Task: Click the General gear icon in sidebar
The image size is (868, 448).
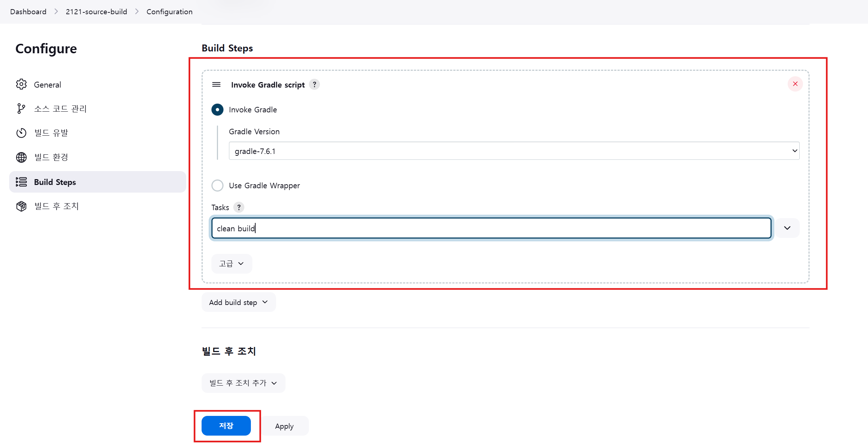Action: 21,84
